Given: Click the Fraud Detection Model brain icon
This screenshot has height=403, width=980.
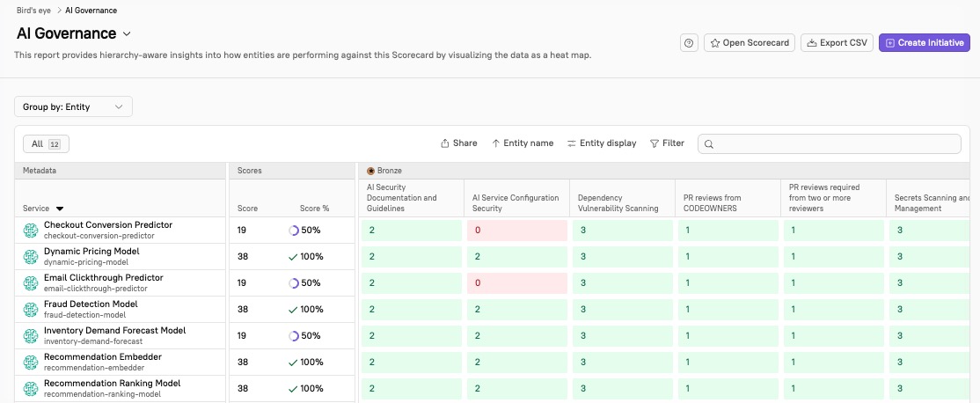Looking at the screenshot, I should coord(31,309).
